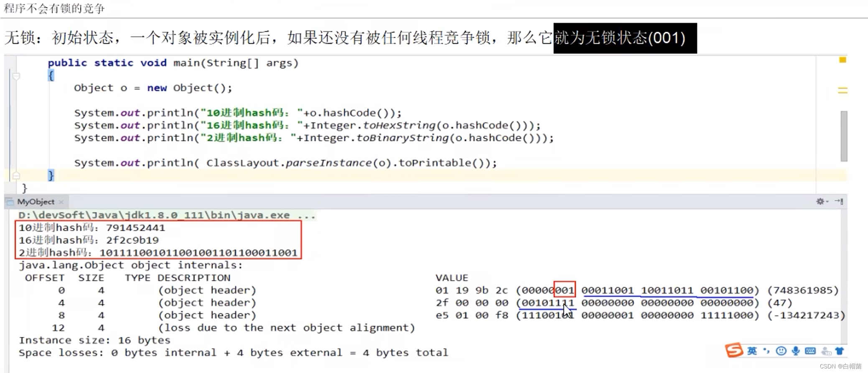Click the IME microphone voice input icon
The height and width of the screenshot is (373, 868).
pyautogui.click(x=796, y=351)
